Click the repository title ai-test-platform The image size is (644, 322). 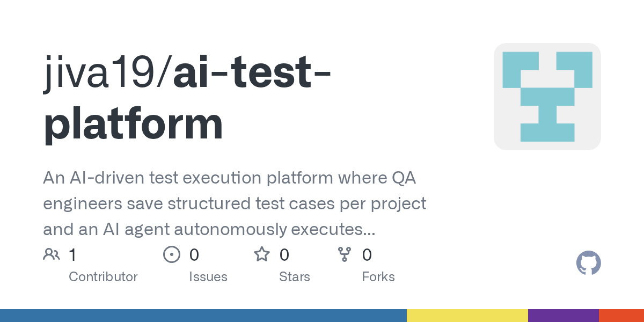point(187,99)
